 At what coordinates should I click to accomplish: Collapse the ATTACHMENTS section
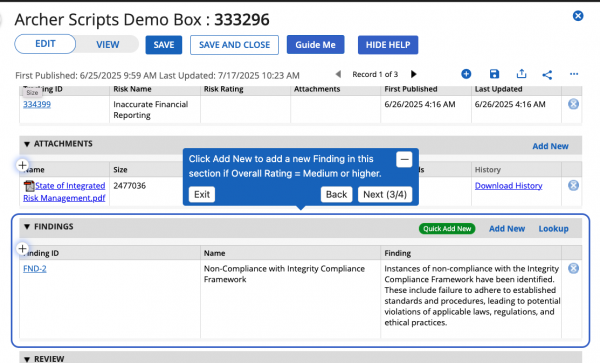tap(27, 144)
